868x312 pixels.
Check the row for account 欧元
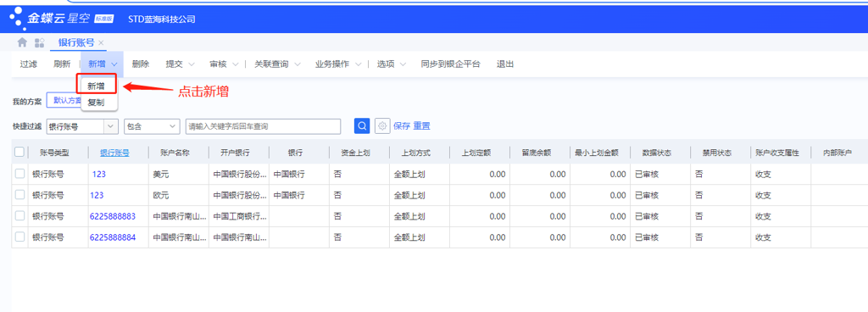point(19,195)
